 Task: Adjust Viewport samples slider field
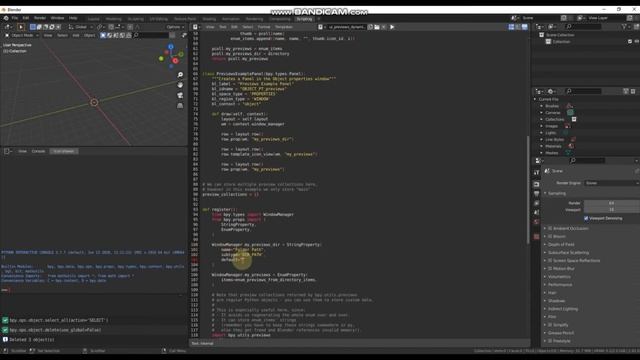611,210
